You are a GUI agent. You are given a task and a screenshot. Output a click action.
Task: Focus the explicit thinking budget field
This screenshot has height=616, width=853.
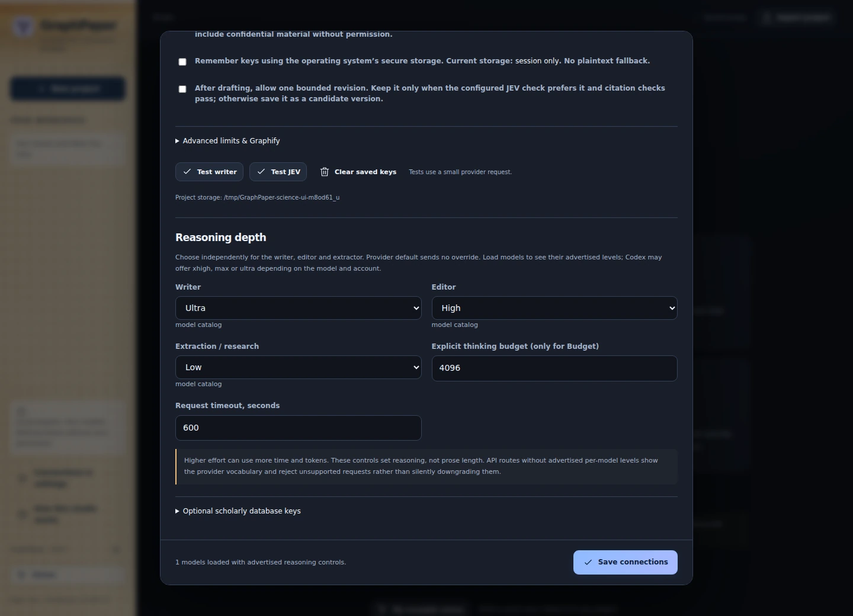(554, 368)
